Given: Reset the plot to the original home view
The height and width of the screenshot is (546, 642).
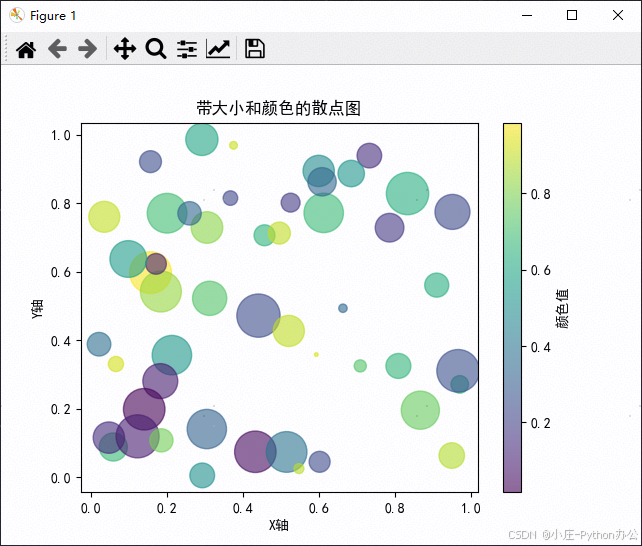Looking at the screenshot, I should [26, 49].
